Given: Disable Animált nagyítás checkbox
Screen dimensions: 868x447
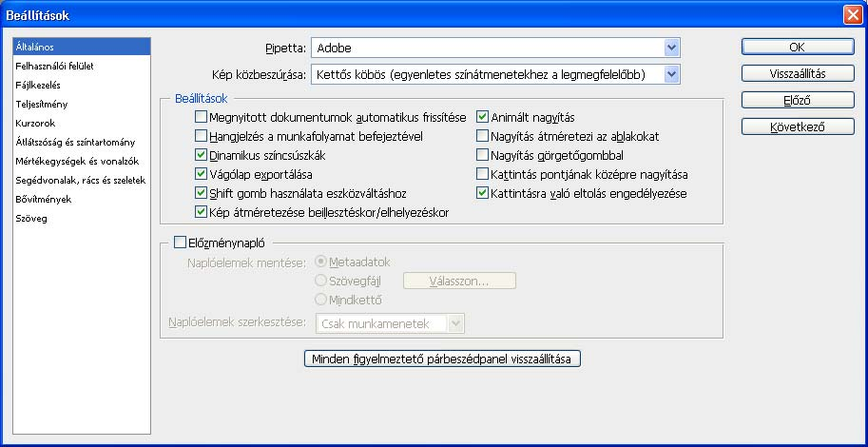Looking at the screenshot, I should click(x=482, y=117).
